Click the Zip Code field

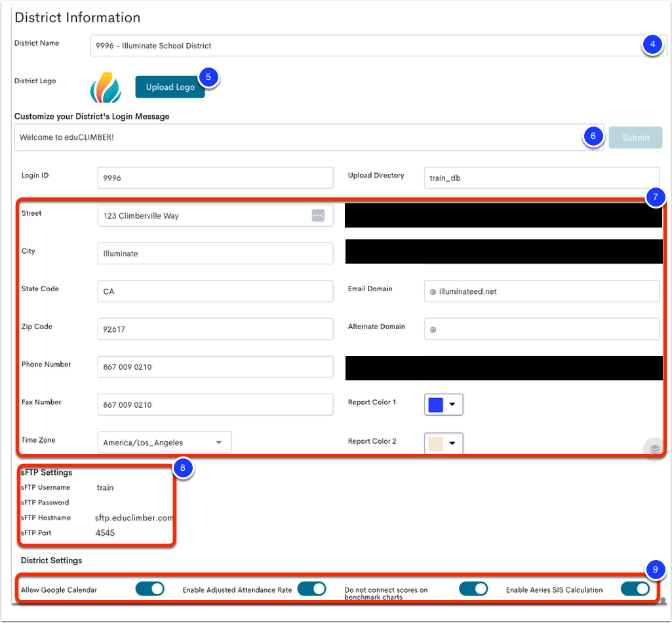(215, 329)
